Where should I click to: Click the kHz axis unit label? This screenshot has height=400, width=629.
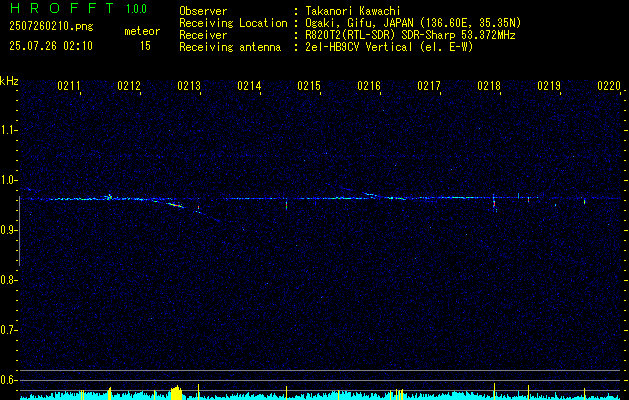(x=9, y=81)
